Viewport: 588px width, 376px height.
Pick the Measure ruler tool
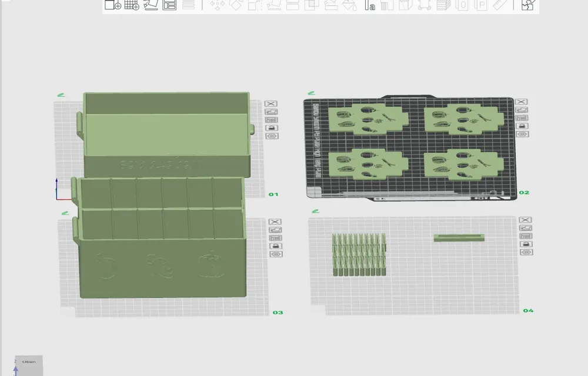point(499,5)
